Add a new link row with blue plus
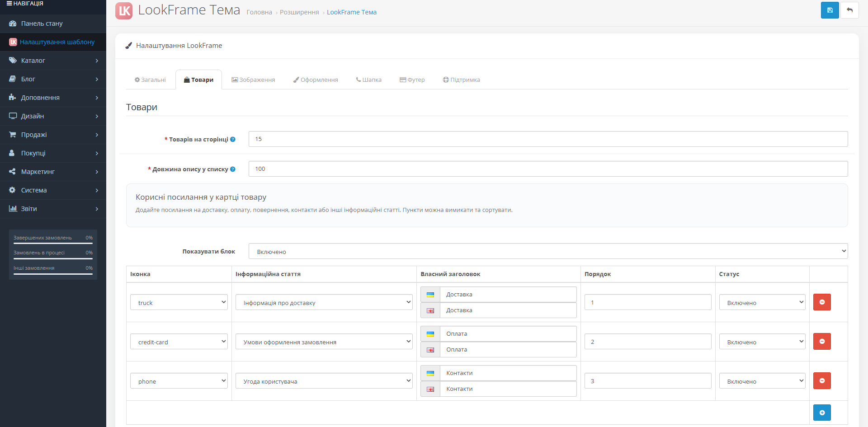This screenshot has width=868, height=427. tap(822, 413)
